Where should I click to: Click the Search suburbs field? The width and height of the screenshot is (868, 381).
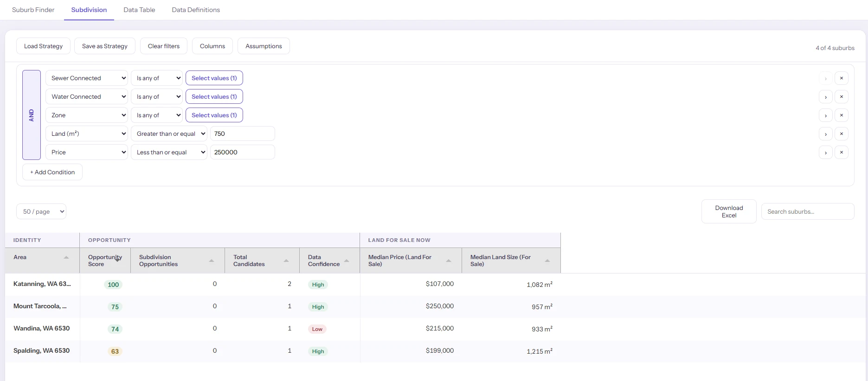[x=808, y=211]
